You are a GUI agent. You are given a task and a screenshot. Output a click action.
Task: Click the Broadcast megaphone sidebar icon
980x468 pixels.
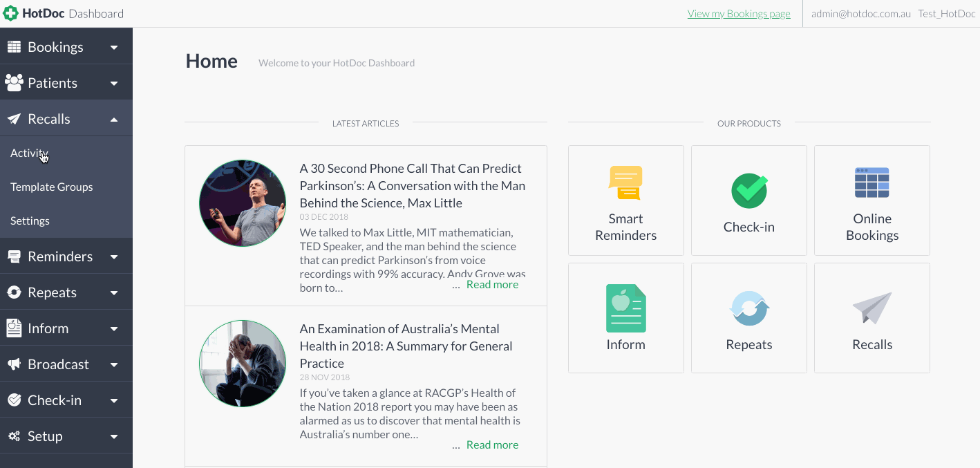click(x=14, y=364)
